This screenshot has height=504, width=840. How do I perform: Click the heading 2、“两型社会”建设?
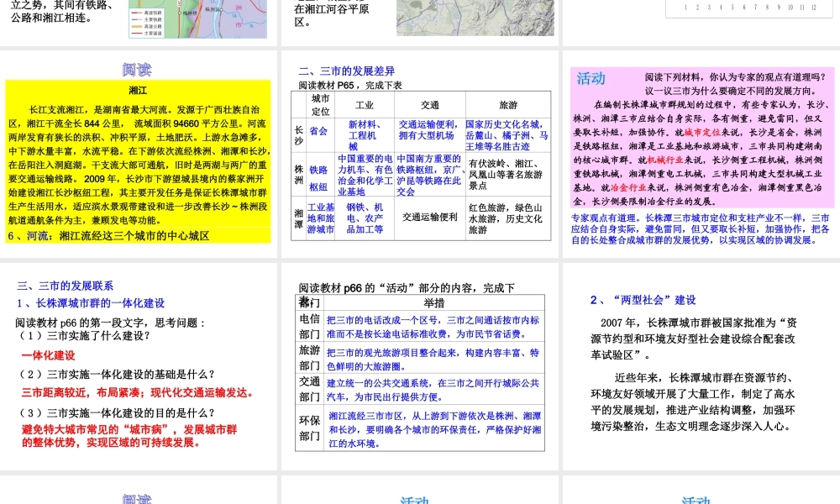pyautogui.click(x=643, y=300)
